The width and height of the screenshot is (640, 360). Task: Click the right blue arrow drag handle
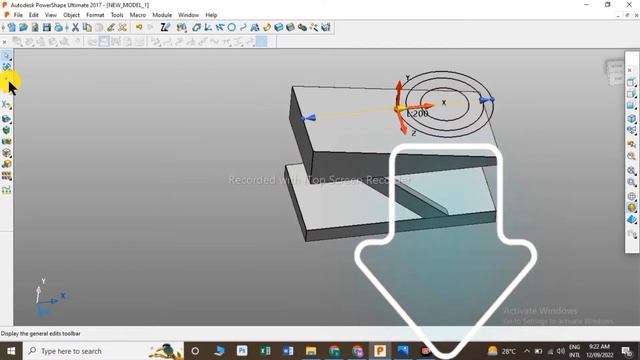pos(487,100)
